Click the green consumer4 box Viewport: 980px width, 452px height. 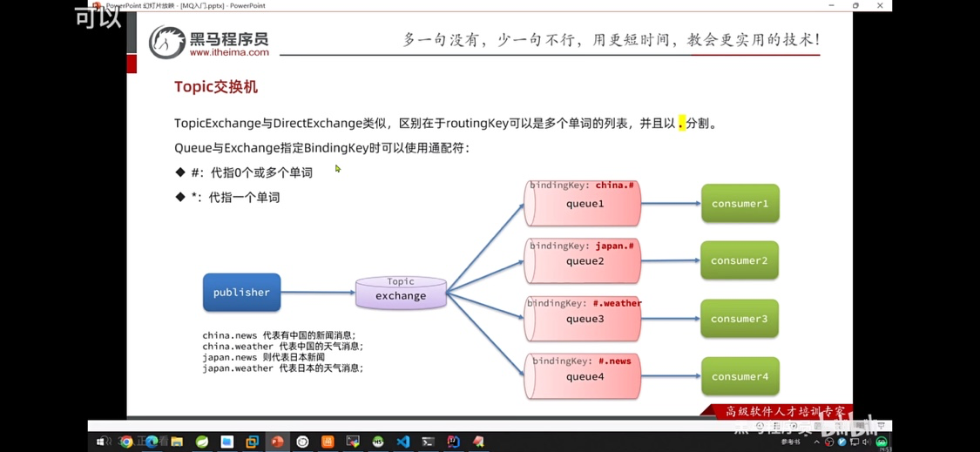coord(740,376)
